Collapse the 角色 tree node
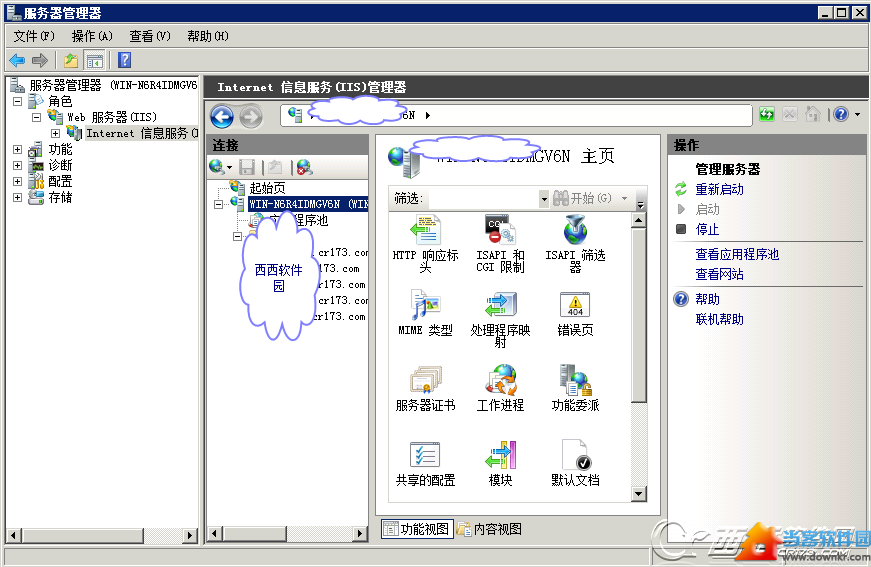This screenshot has height=567, width=871. [18, 102]
